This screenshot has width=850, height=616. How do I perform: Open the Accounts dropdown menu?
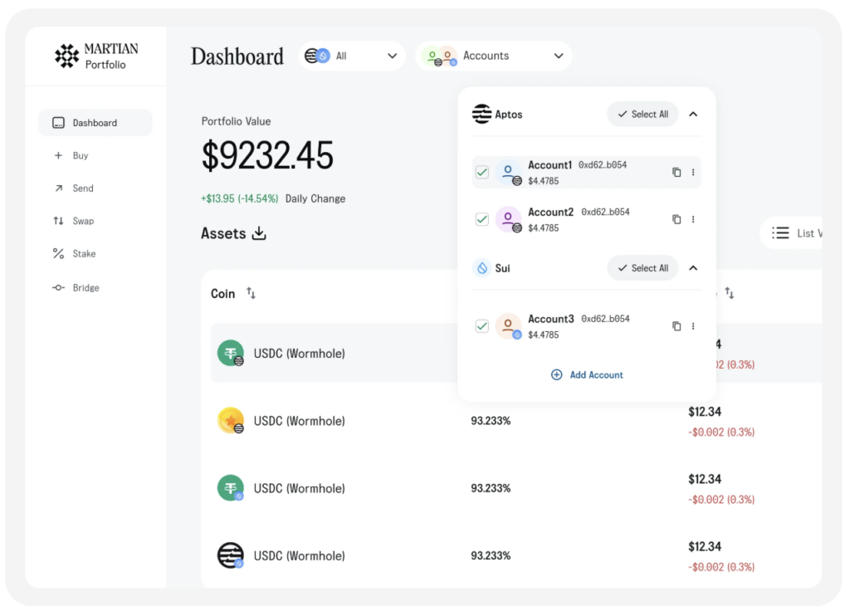pyautogui.click(x=494, y=56)
